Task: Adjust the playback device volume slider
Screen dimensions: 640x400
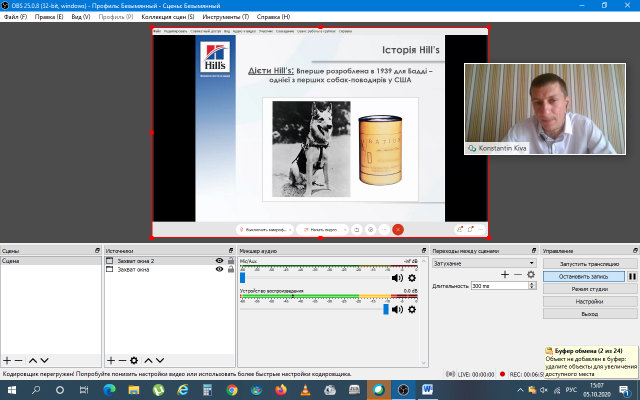Action: [386, 310]
